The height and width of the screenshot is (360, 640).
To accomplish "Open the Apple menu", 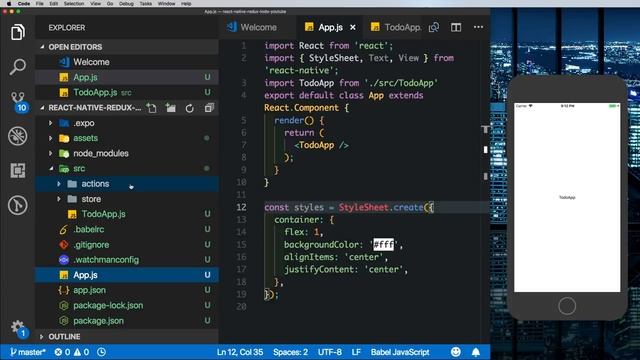I will click(x=9, y=3).
